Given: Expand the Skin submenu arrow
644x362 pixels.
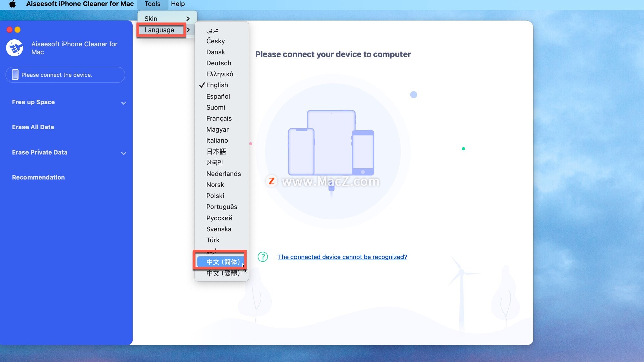Looking at the screenshot, I should coord(188,19).
